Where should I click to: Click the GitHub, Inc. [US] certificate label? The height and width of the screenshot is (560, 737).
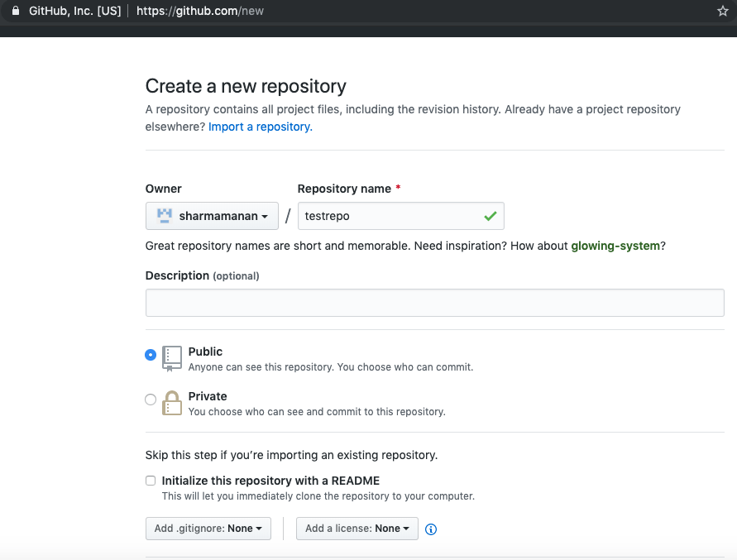click(74, 12)
